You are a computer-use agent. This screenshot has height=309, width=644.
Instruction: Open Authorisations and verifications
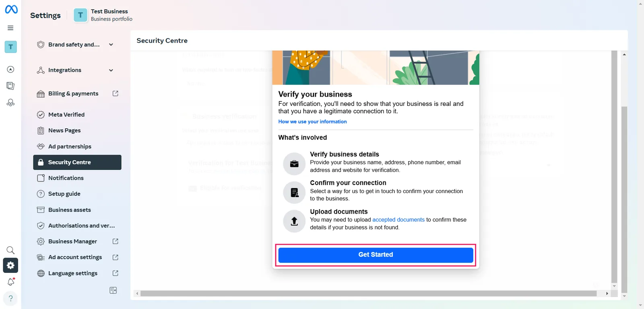click(77, 226)
